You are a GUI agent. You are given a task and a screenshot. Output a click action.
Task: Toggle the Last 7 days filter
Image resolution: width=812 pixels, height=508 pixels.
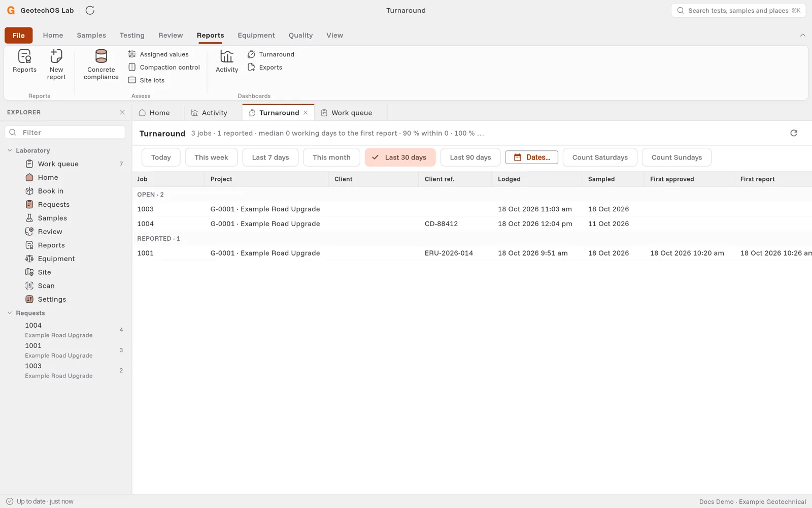(270, 157)
